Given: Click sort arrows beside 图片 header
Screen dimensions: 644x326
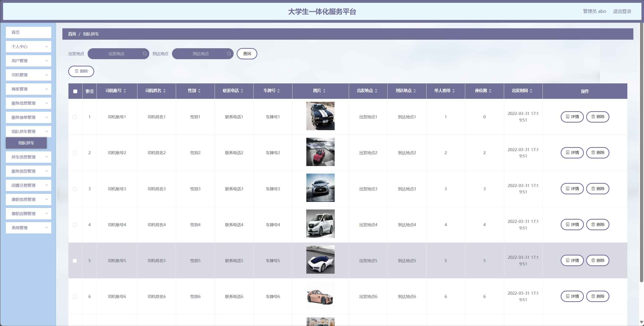Looking at the screenshot, I should click(x=324, y=91).
